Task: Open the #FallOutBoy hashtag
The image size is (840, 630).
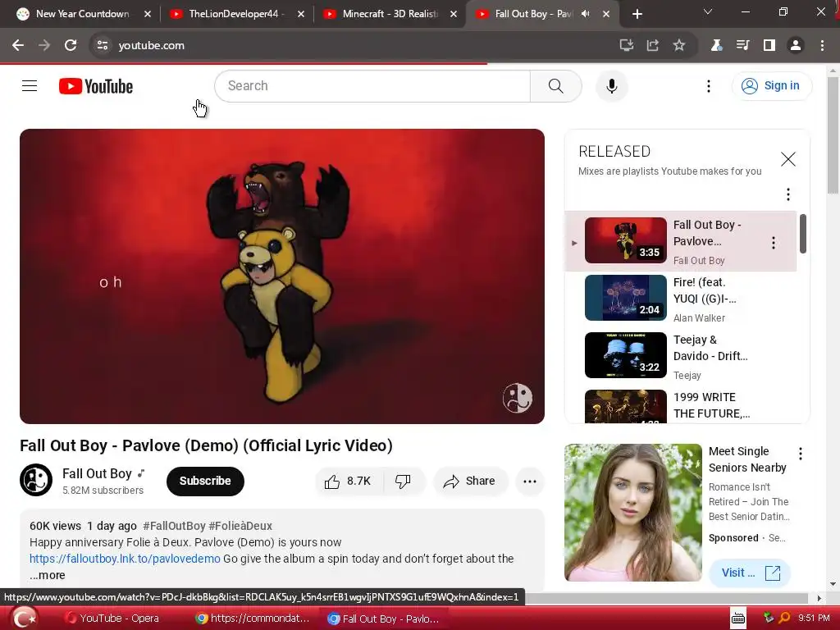Action: tap(174, 526)
